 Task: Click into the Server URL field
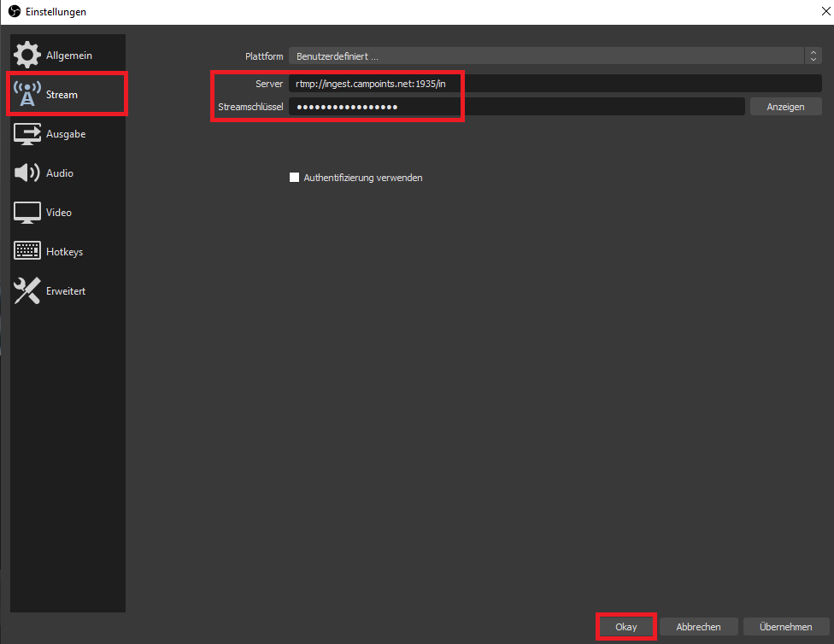pyautogui.click(x=555, y=84)
